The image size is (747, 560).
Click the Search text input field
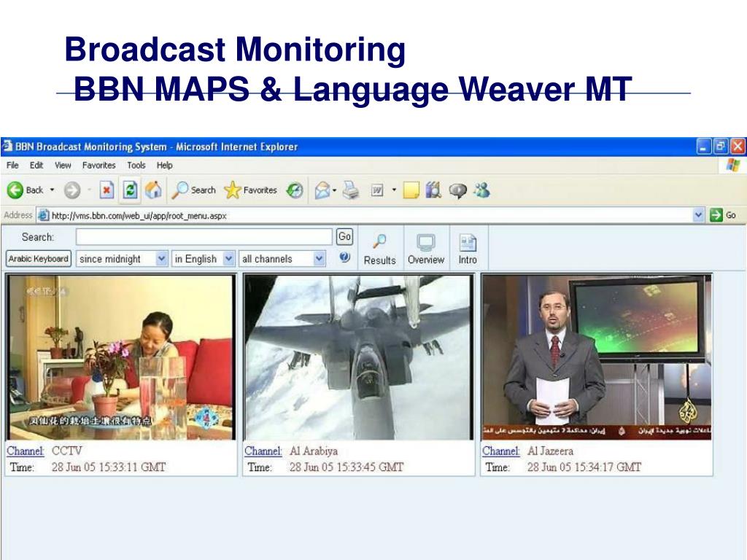point(204,237)
